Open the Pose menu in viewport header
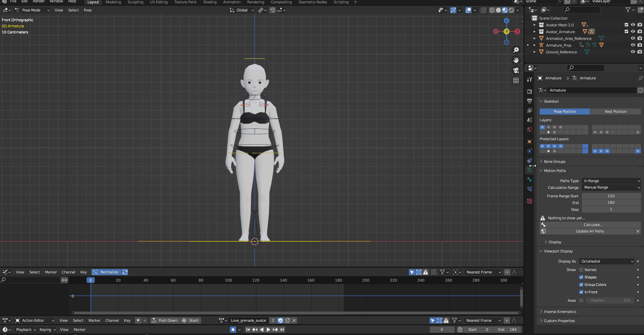 click(87, 10)
